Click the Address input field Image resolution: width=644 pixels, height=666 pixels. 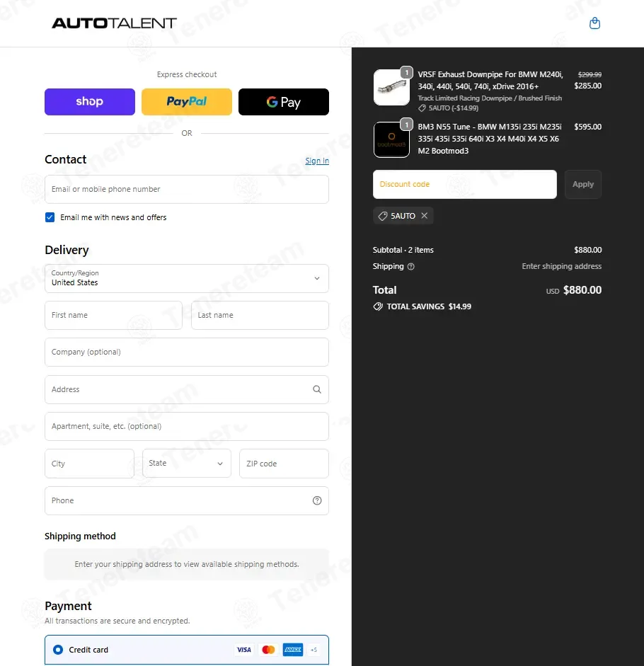tap(187, 389)
